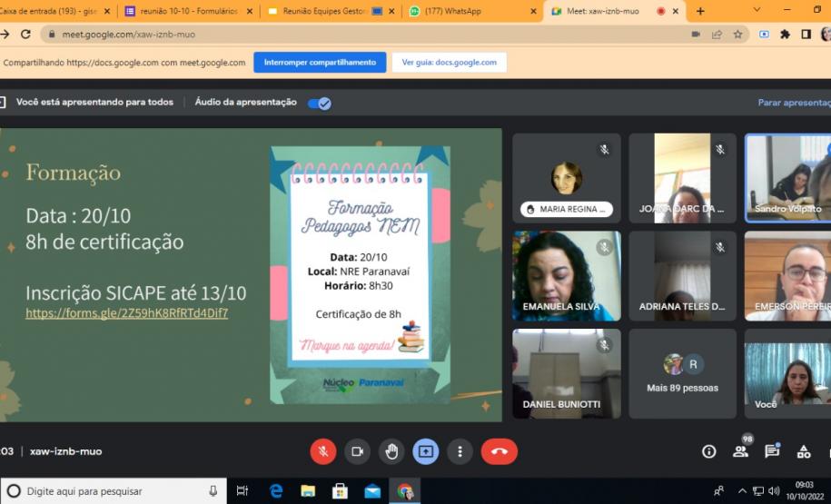
Task: Open the forms.gle link in slide
Action: [x=127, y=313]
